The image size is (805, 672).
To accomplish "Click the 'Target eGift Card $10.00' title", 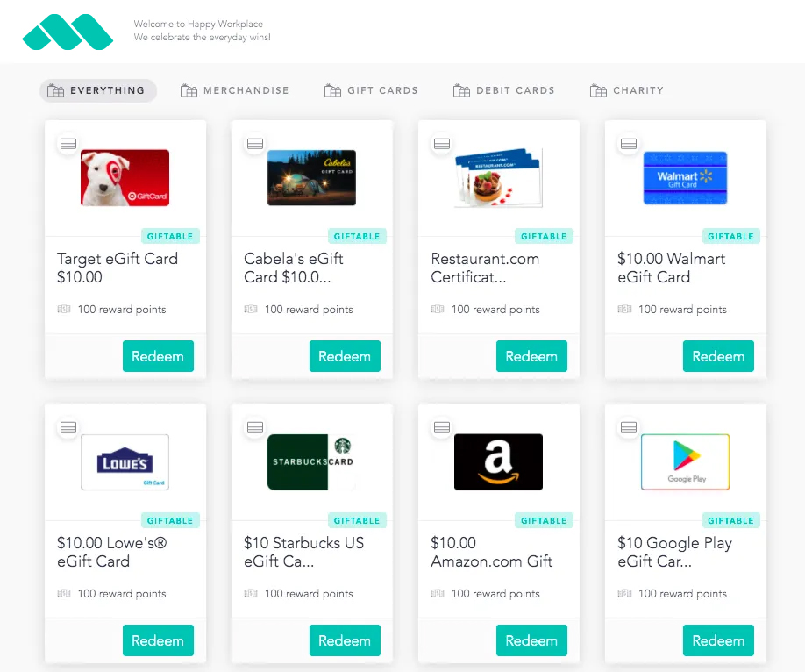I will [x=118, y=268].
